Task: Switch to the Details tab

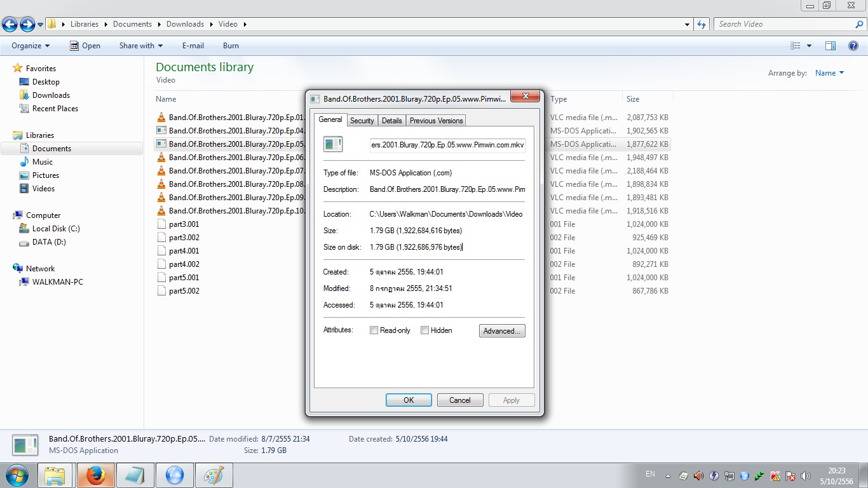Action: 392,121
